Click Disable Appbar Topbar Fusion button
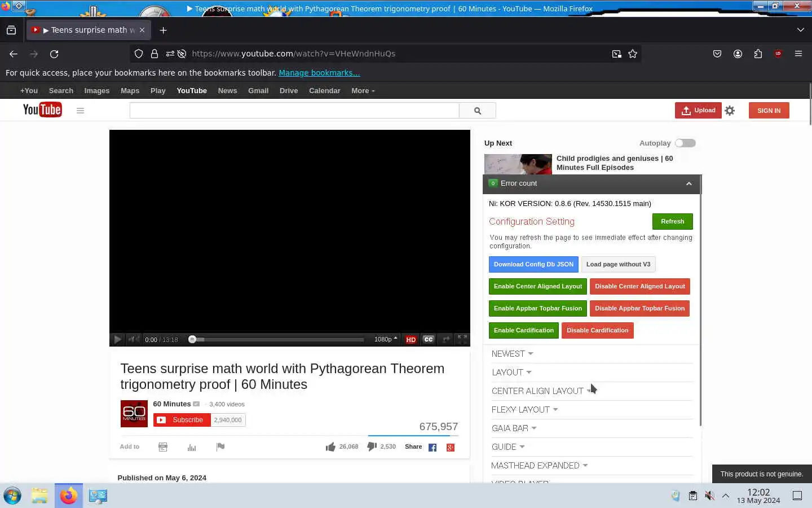This screenshot has width=812, height=508. point(639,308)
